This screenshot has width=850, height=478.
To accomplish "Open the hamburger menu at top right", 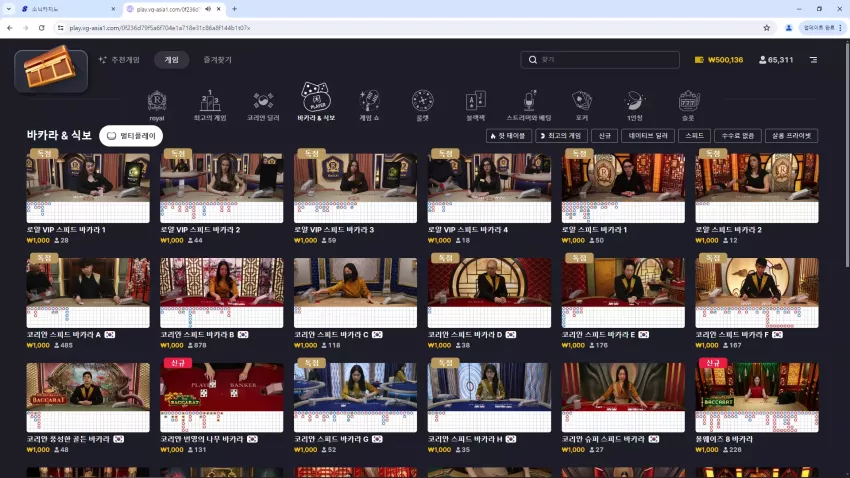I will 813,60.
